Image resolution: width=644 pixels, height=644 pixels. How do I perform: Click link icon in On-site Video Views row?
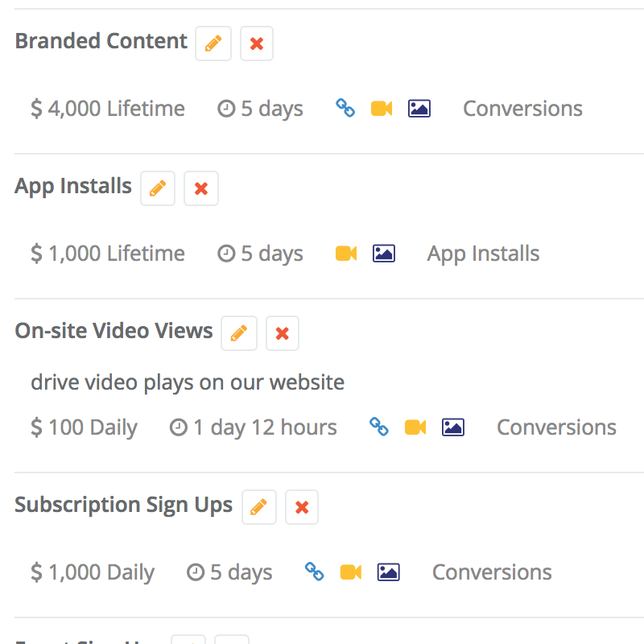pyautogui.click(x=379, y=427)
